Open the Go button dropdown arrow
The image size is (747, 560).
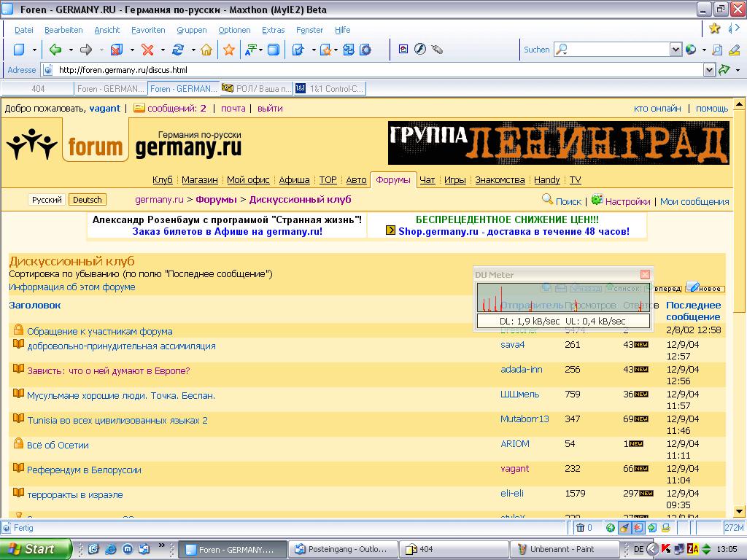click(738, 70)
